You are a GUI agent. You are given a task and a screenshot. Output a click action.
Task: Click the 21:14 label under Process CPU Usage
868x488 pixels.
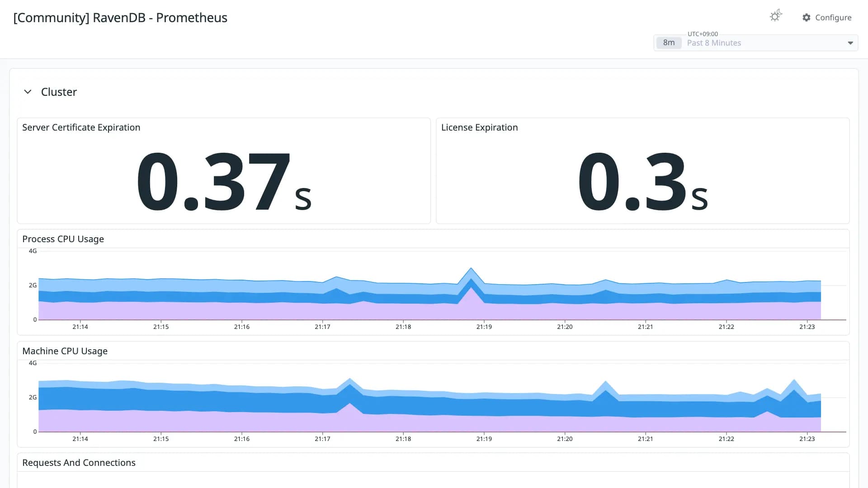coord(80,327)
